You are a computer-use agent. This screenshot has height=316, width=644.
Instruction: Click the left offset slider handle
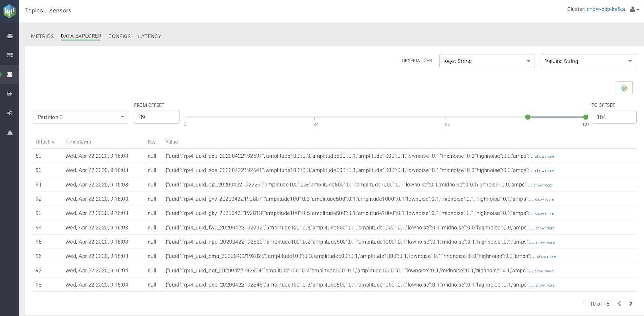pos(528,117)
